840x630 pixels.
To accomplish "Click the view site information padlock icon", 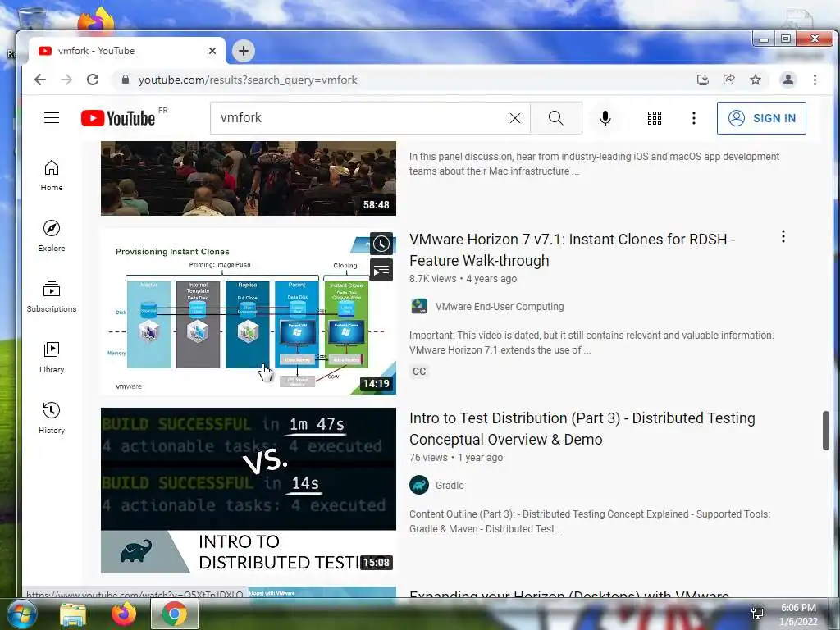I will click(x=126, y=80).
